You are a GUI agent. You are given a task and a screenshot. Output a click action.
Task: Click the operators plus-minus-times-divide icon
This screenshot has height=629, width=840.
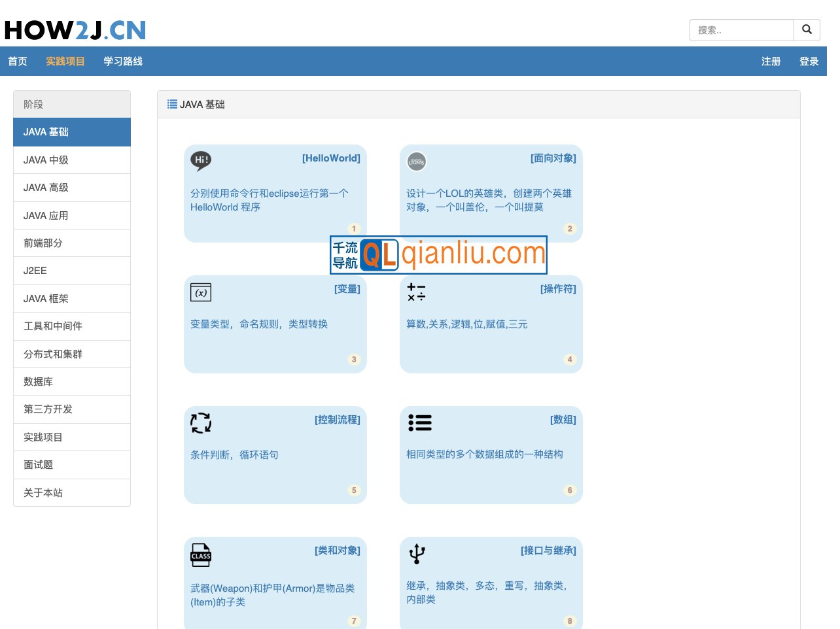416,292
